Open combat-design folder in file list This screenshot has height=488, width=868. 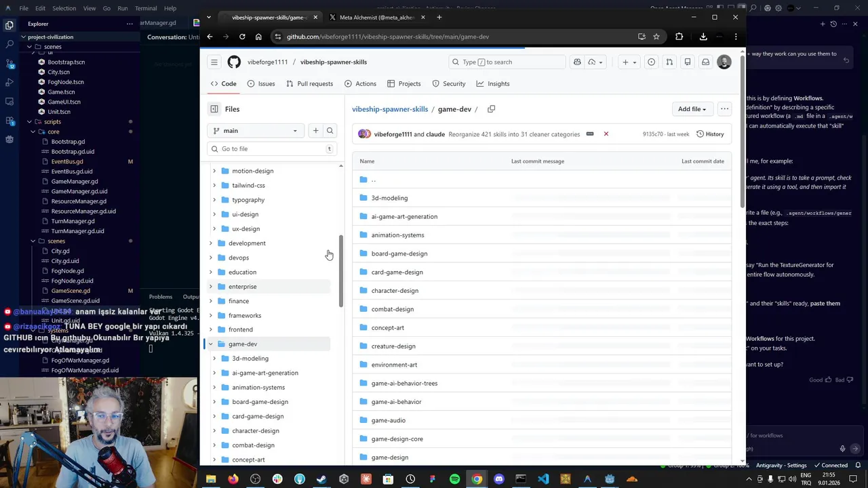coord(393,309)
